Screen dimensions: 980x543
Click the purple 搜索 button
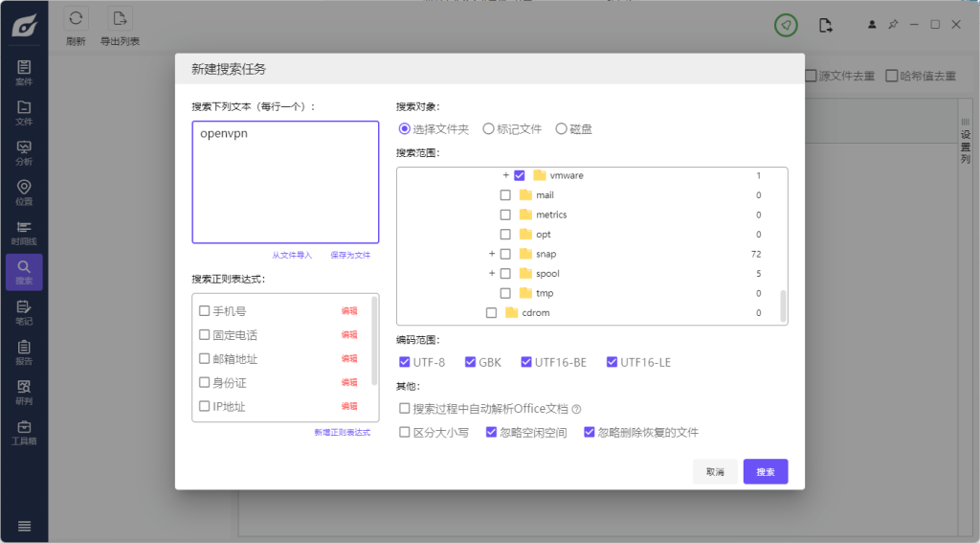765,472
